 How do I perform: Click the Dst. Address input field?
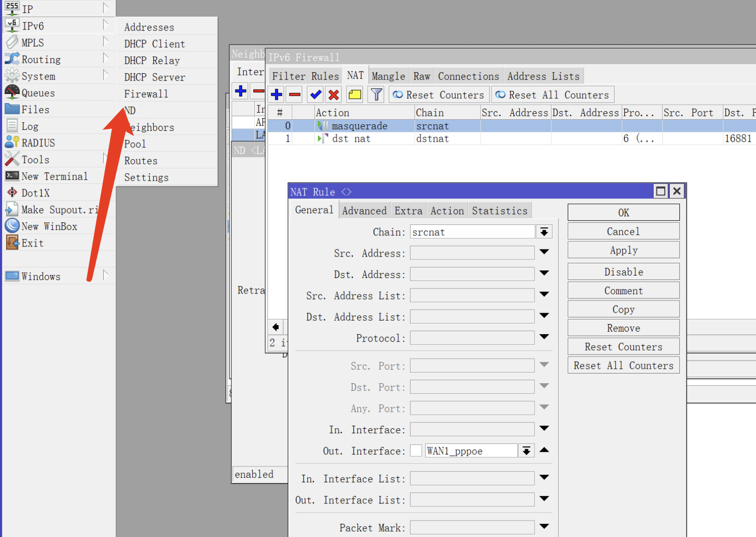472,275
